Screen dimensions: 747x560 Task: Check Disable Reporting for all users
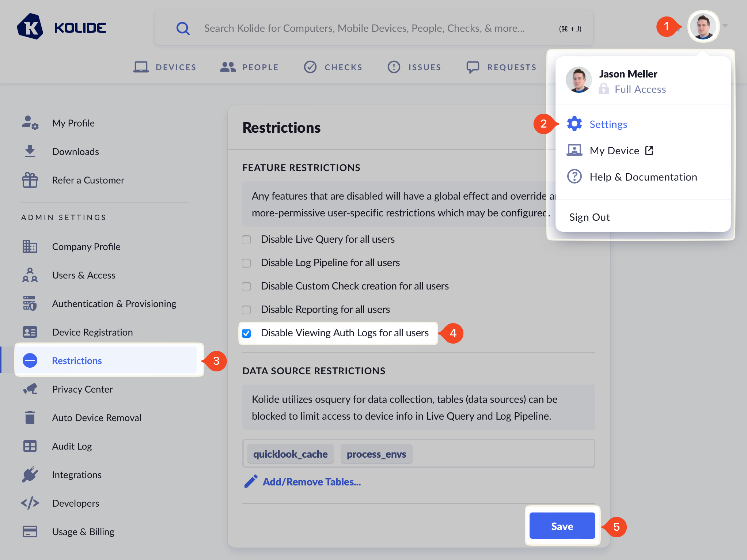click(x=246, y=310)
